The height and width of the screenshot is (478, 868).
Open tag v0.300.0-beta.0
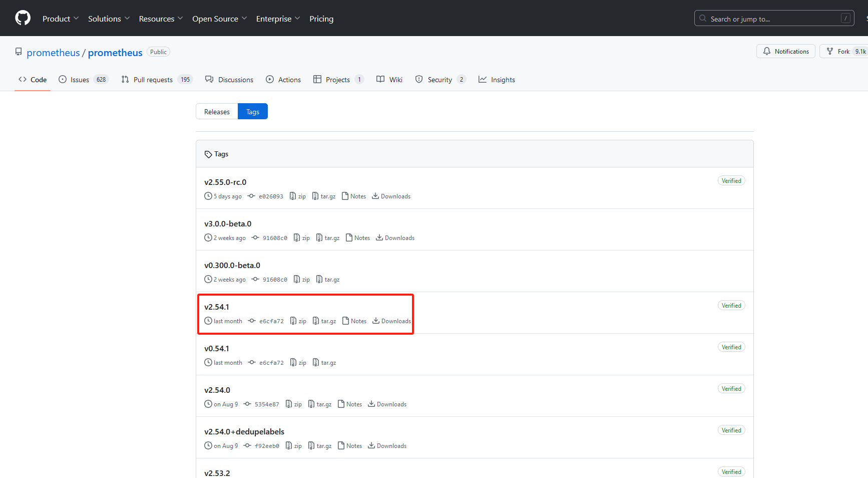pos(232,265)
